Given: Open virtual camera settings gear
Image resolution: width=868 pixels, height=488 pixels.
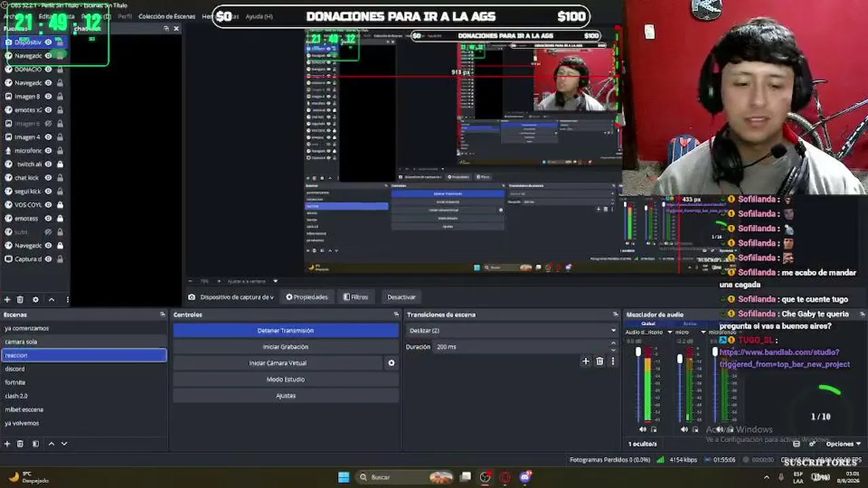Looking at the screenshot, I should pyautogui.click(x=391, y=363).
